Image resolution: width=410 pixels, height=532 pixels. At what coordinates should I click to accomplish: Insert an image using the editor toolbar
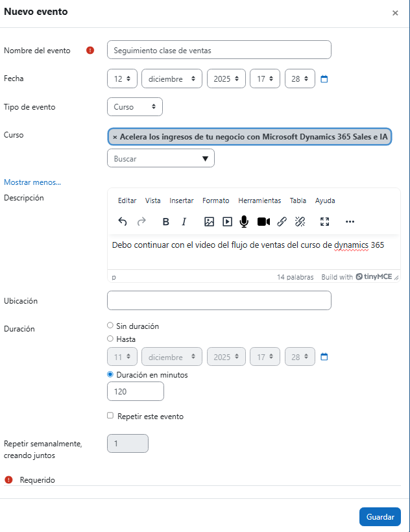pos(209,221)
